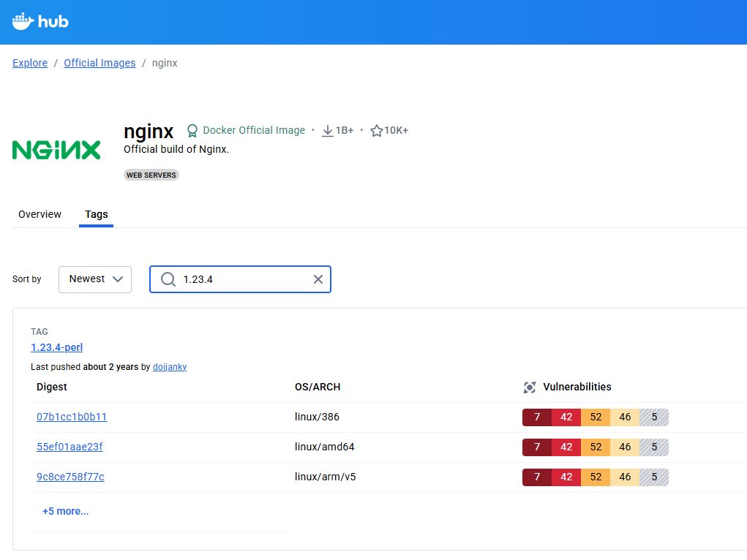Open digest 55ef01aae23f
Viewport: 747px width, 560px height.
click(70, 447)
